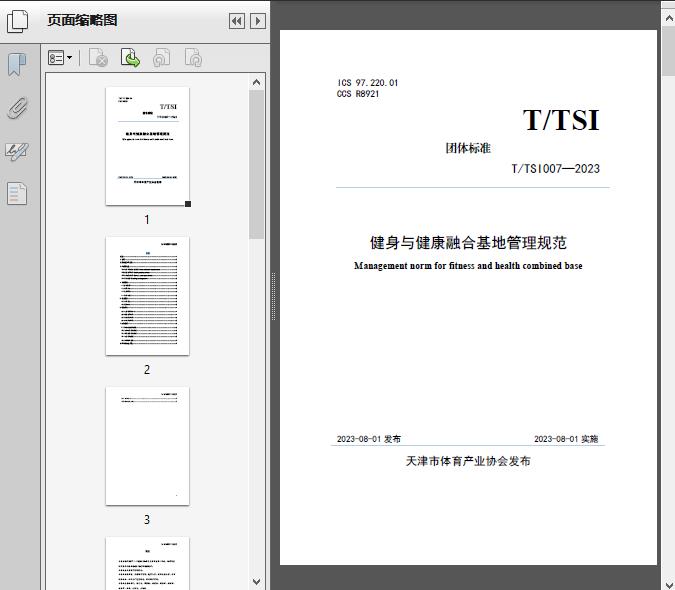Click the expand pane right-arrow button
The height and width of the screenshot is (590, 675).
click(257, 21)
